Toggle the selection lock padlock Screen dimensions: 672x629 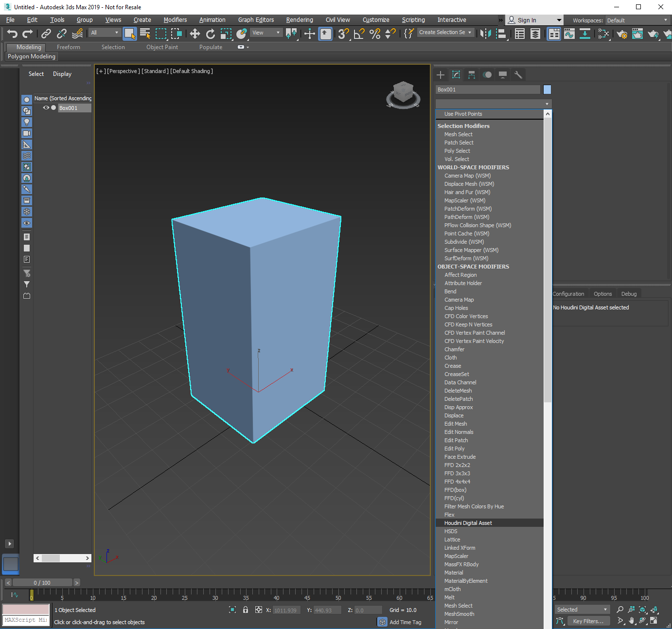pyautogui.click(x=246, y=610)
